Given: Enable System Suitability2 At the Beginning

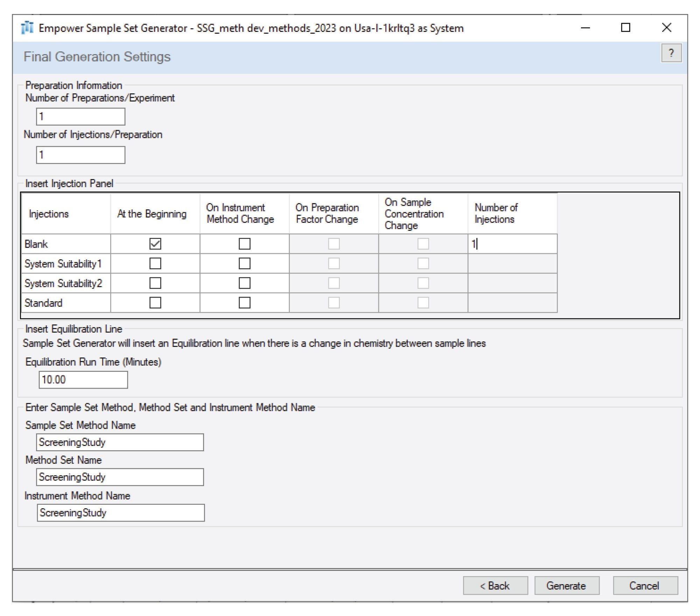Looking at the screenshot, I should [x=155, y=283].
